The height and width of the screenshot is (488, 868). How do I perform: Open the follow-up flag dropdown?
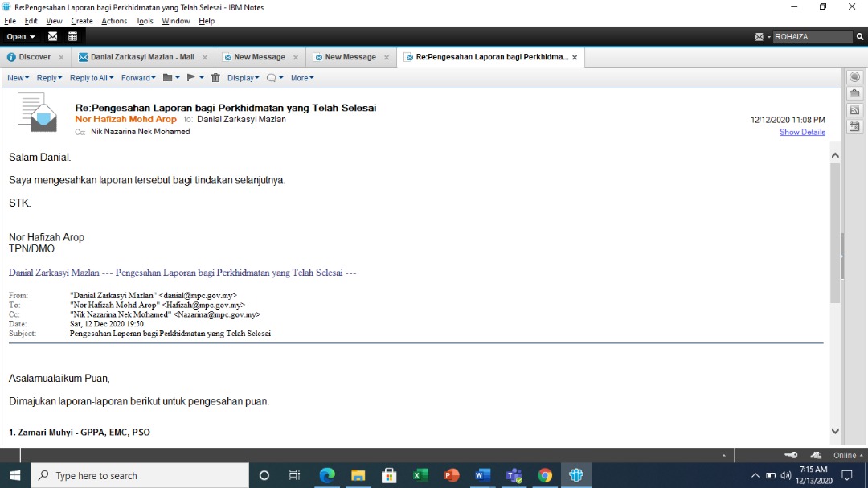point(195,78)
